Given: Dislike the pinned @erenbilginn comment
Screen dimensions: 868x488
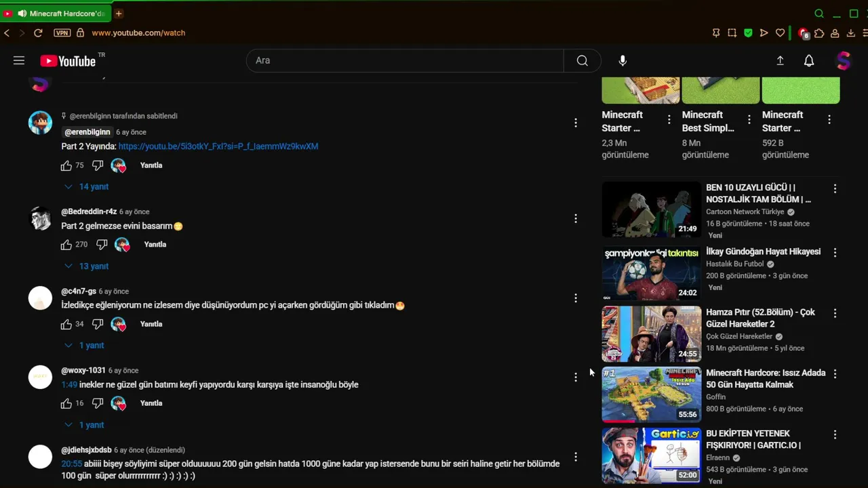Looking at the screenshot, I should click(98, 165).
